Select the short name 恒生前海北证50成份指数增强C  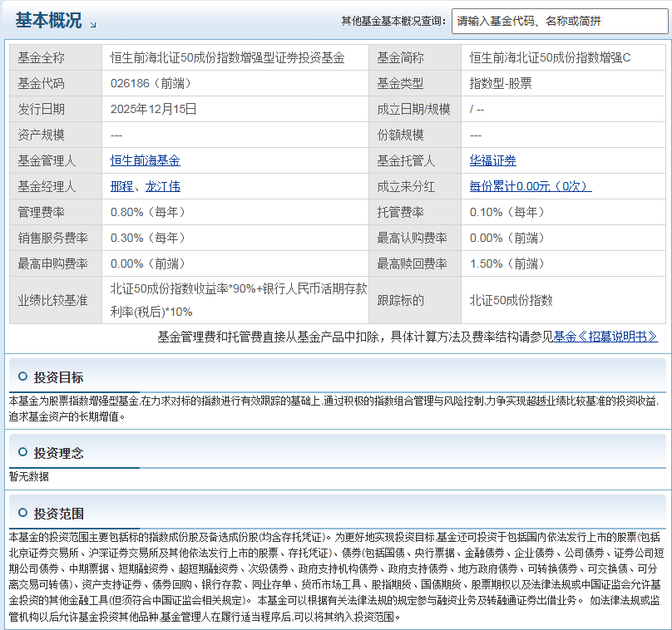[x=550, y=57]
